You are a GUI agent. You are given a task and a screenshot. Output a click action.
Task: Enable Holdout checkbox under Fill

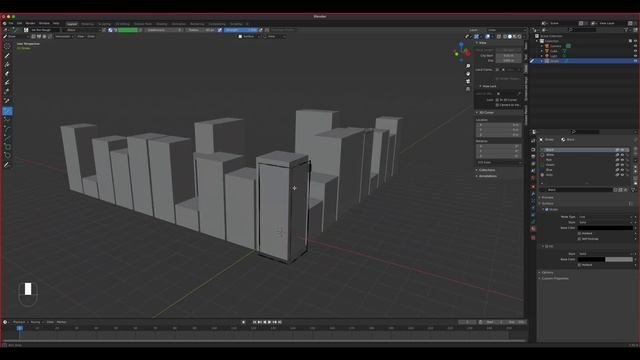pyautogui.click(x=580, y=265)
